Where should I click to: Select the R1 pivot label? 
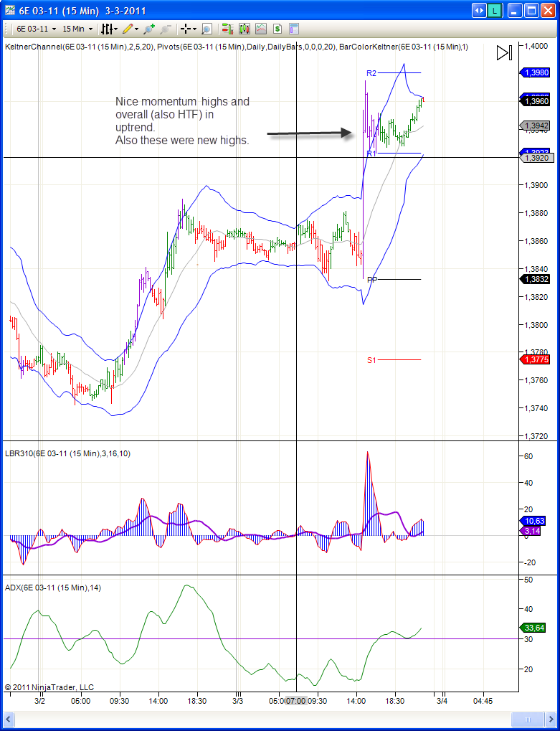click(371, 154)
